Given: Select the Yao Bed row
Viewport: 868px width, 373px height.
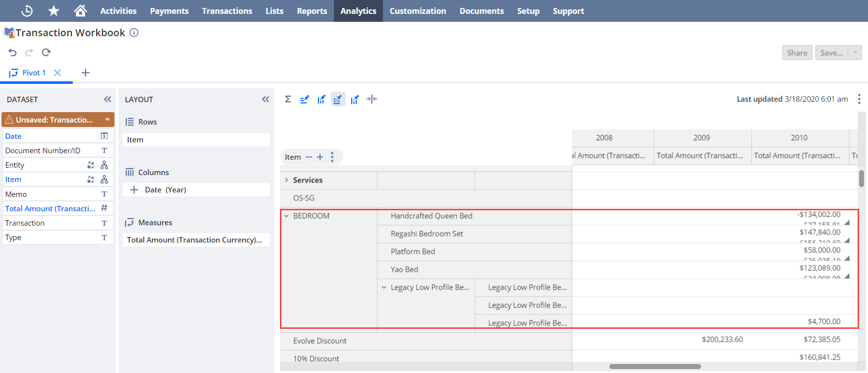Looking at the screenshot, I should [474, 269].
